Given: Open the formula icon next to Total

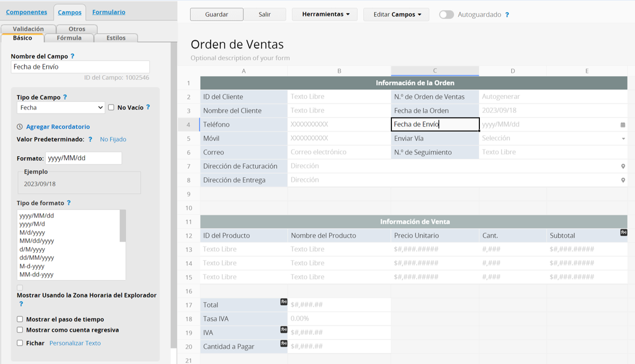Looking at the screenshot, I should (283, 301).
